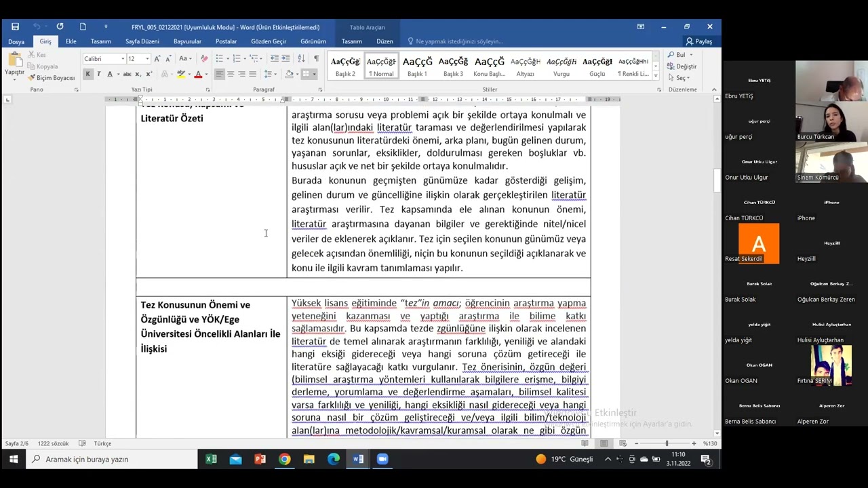The width and height of the screenshot is (868, 488).
Task: Check proofing errors icon in the status bar
Action: click(x=82, y=443)
